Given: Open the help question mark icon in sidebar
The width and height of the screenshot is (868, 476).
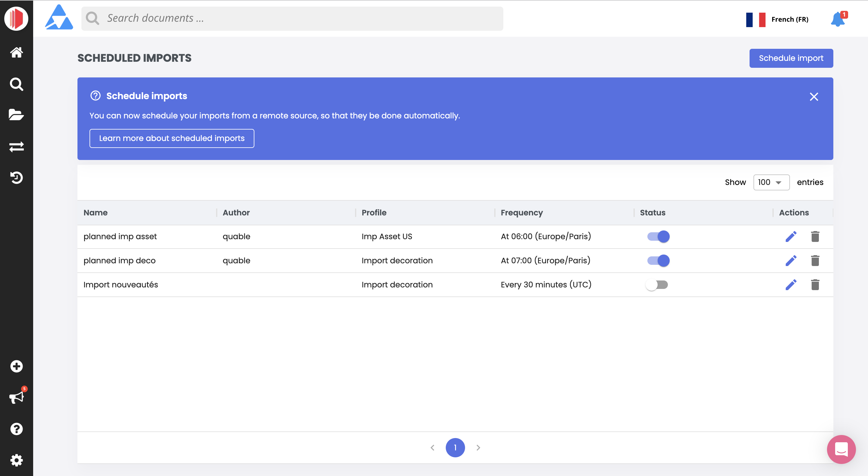Looking at the screenshot, I should 16,429.
